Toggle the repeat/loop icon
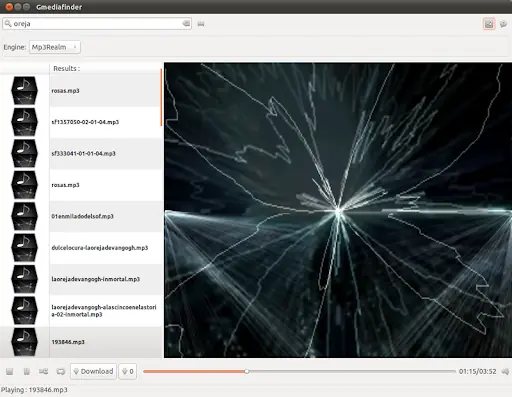This screenshot has height=397, width=512. click(x=61, y=371)
